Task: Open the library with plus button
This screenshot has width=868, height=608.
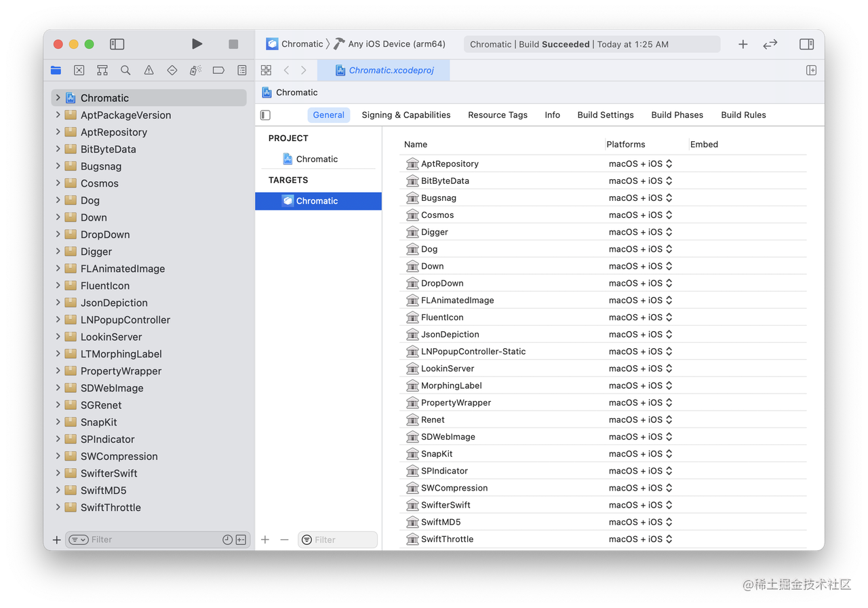Action: pos(743,44)
